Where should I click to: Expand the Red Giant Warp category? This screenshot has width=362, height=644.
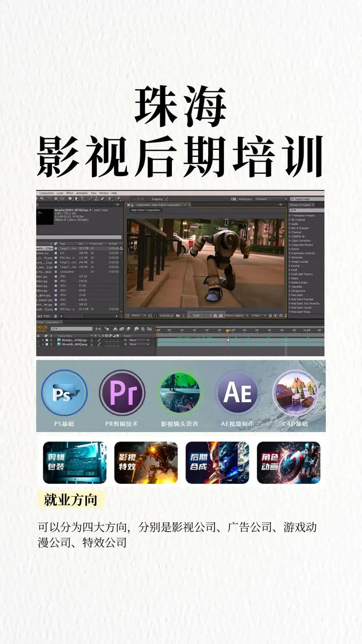pos(291,312)
